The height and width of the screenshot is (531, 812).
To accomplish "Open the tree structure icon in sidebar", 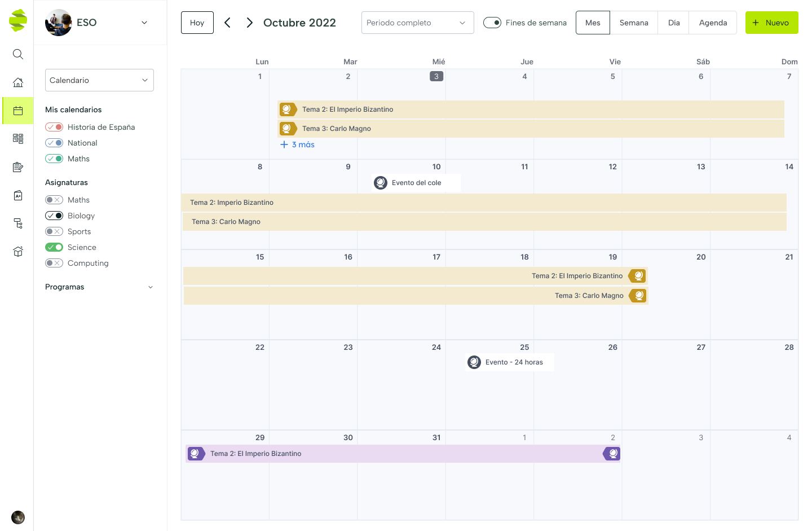I will coord(18,223).
